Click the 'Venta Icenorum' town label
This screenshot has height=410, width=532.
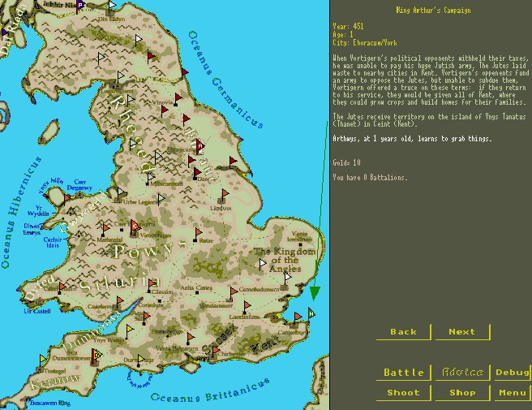point(299,236)
